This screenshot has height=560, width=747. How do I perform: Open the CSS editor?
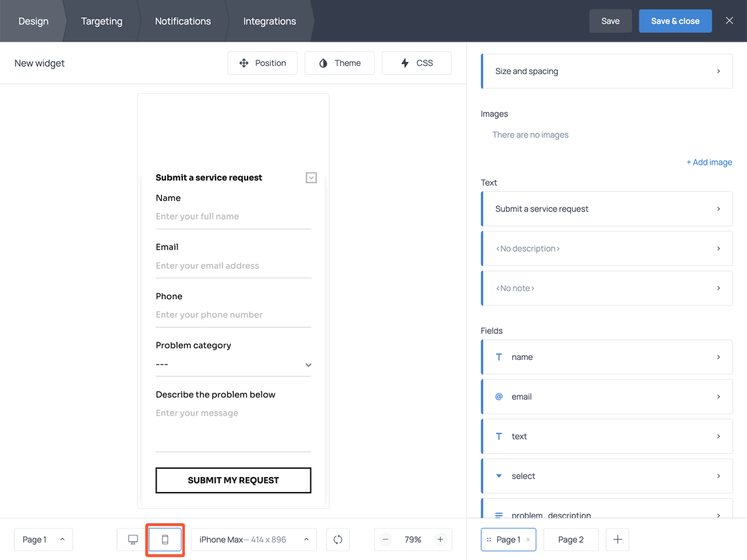point(416,63)
